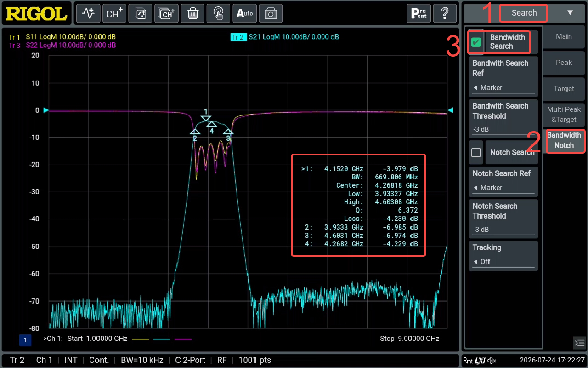
Task: Select the Tr 1 S11 trace label
Action: coord(62,37)
